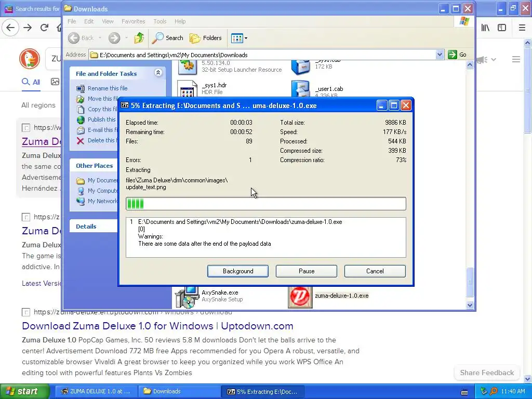Click the Details panel header
This screenshot has width=532, height=399.
click(94, 227)
